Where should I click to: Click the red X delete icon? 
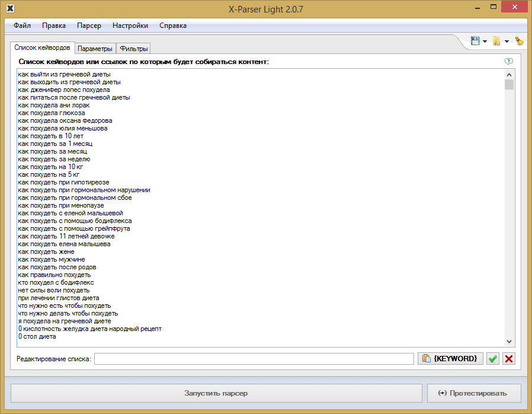point(509,359)
